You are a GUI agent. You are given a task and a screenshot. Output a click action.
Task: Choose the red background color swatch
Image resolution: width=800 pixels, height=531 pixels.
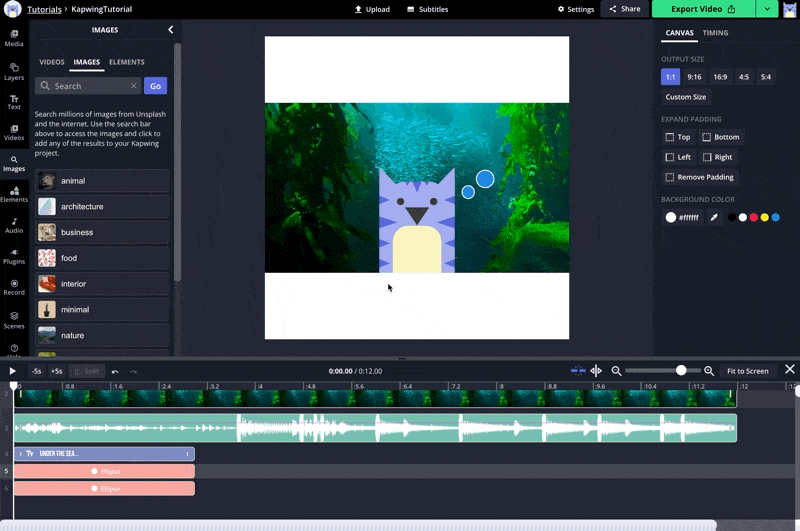[x=753, y=217]
